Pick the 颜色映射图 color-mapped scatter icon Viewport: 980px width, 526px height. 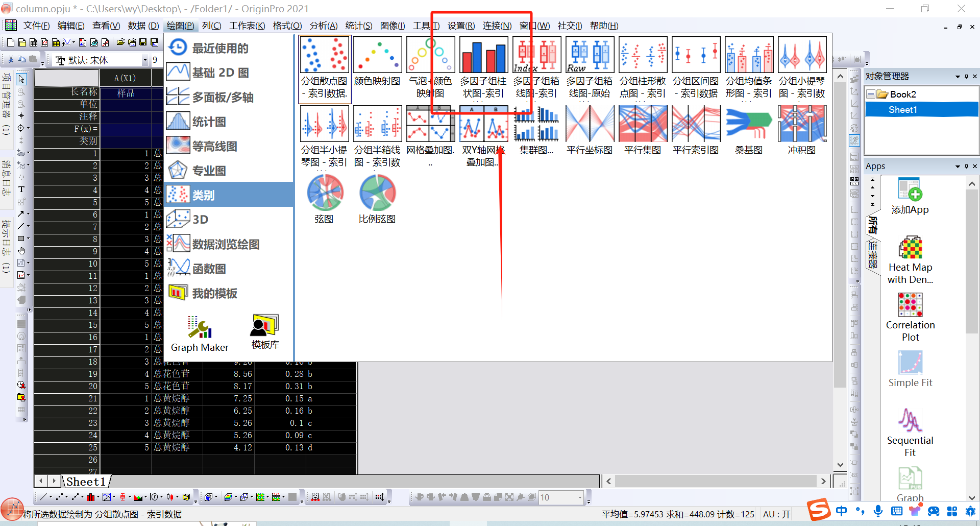click(377, 55)
